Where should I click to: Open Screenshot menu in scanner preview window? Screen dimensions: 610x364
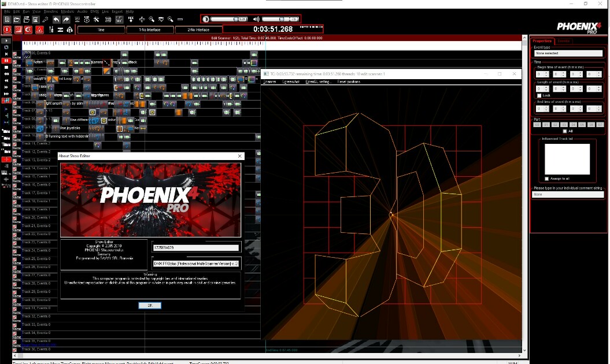[291, 81]
